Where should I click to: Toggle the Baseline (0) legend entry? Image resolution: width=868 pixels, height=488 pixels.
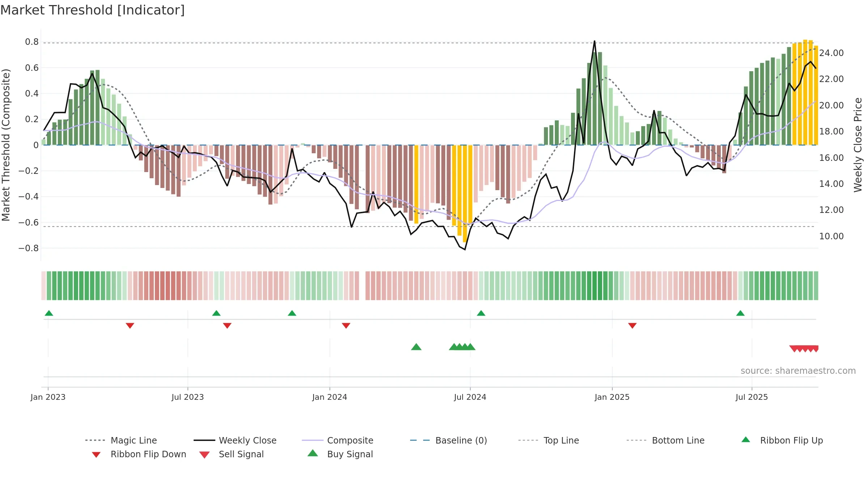click(448, 440)
